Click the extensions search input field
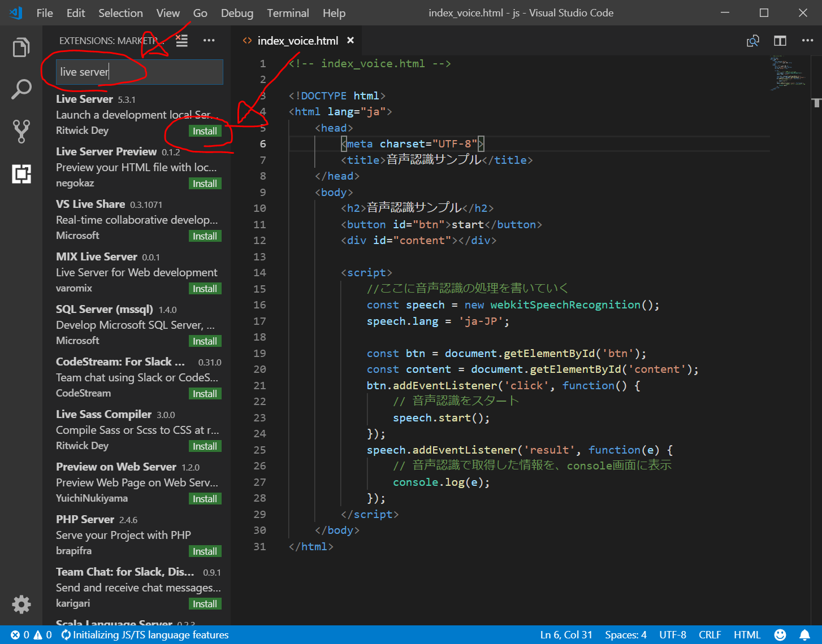Viewport: 822px width, 644px height. [x=140, y=72]
